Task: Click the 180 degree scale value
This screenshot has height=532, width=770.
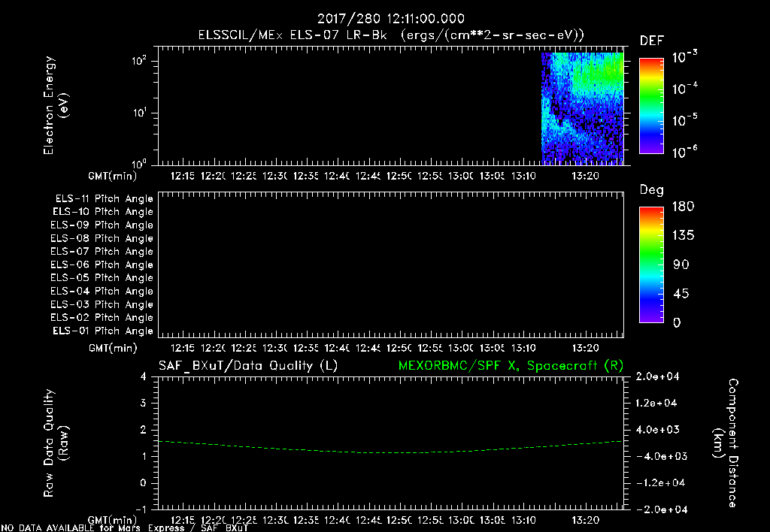Action: click(683, 207)
